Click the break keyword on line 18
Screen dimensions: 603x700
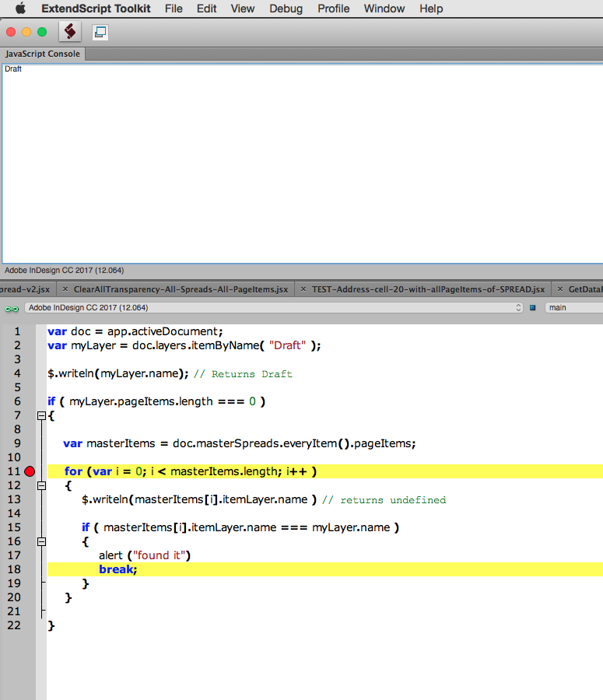click(x=116, y=569)
